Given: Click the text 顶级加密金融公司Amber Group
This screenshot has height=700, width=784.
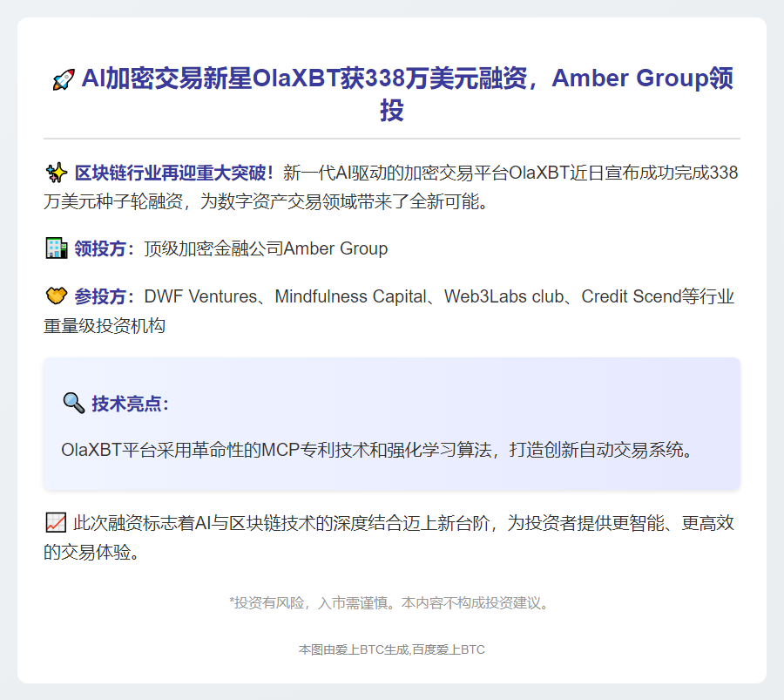Looking at the screenshot, I should pos(266,248).
